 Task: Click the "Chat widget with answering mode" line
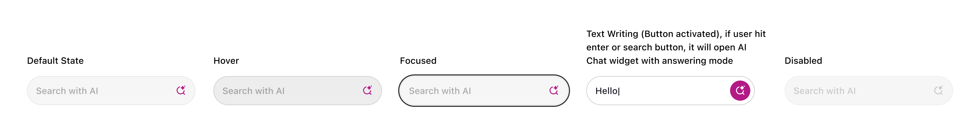(659, 61)
